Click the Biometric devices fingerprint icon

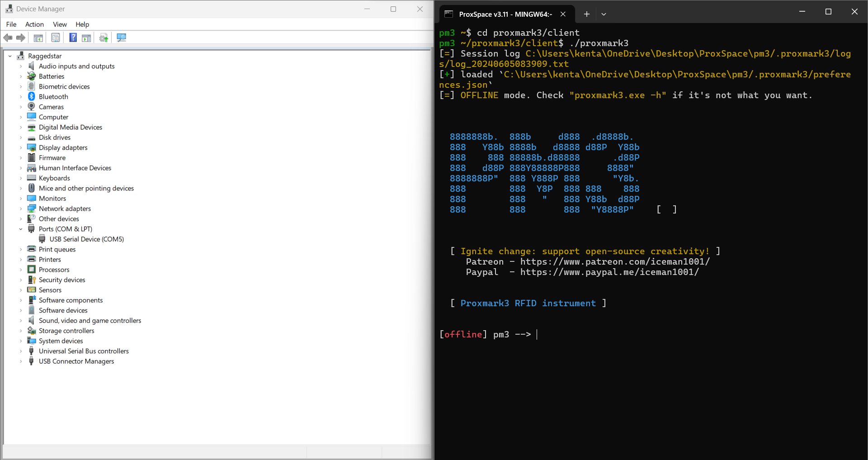tap(31, 86)
